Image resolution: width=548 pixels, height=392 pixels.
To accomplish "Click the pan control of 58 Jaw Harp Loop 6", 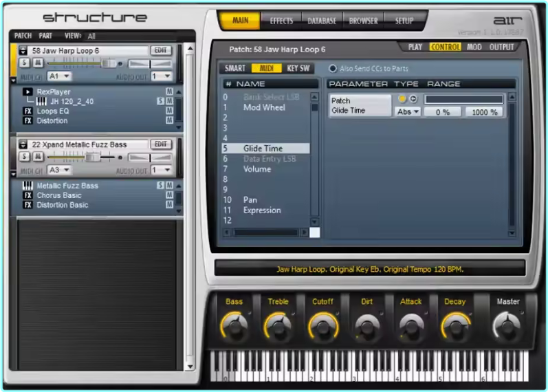I will [x=150, y=64].
